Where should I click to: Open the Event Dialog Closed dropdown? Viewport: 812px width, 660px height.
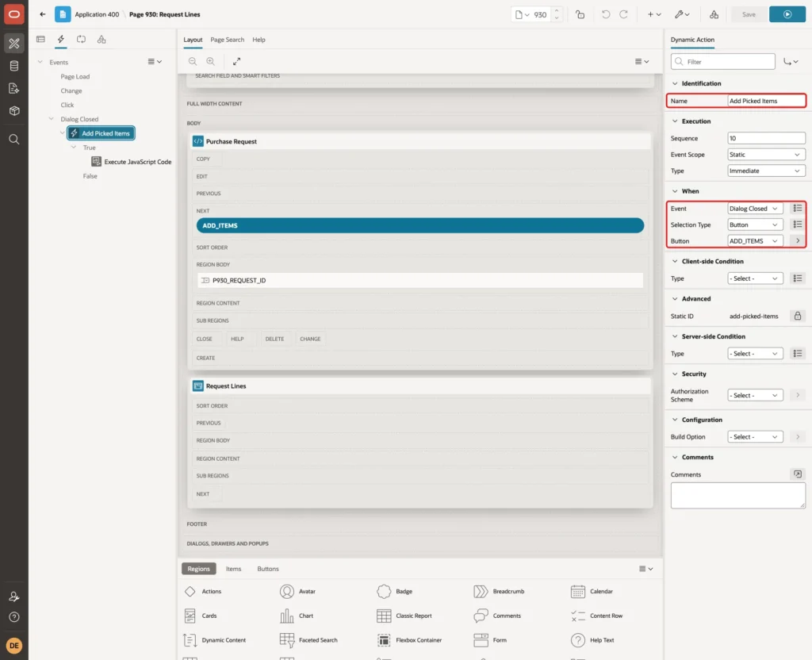tap(755, 209)
